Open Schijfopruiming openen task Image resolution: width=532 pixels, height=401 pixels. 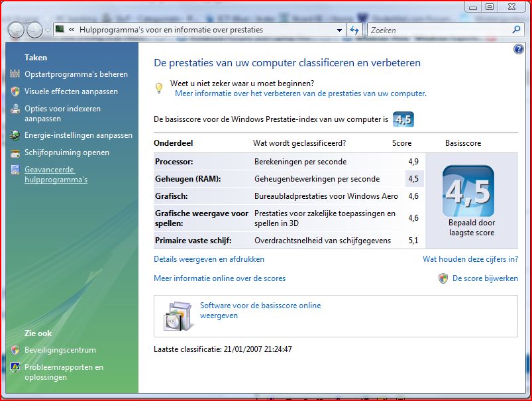tap(67, 152)
